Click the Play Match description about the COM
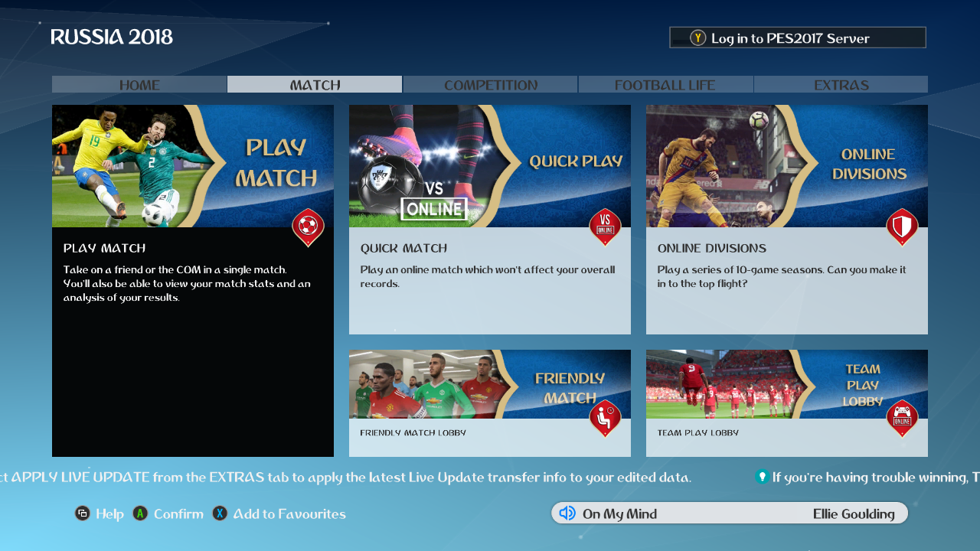Viewport: 980px width, 551px height. point(187,284)
